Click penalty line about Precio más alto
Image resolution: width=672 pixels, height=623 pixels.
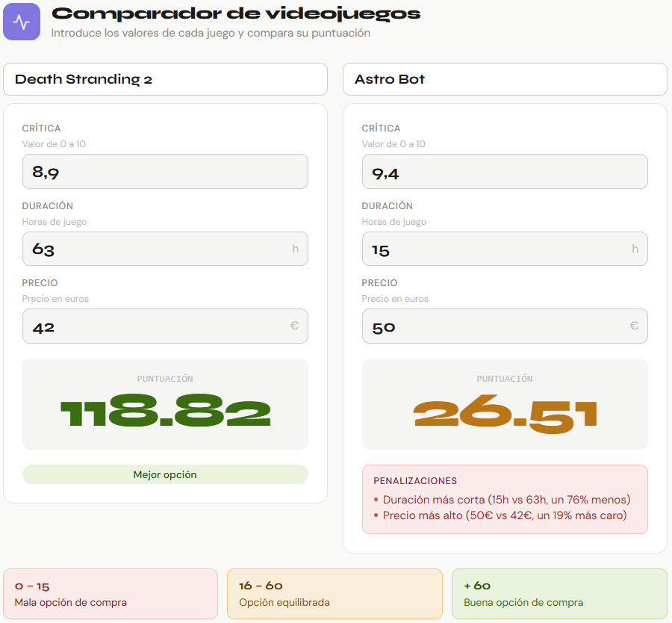point(505,515)
